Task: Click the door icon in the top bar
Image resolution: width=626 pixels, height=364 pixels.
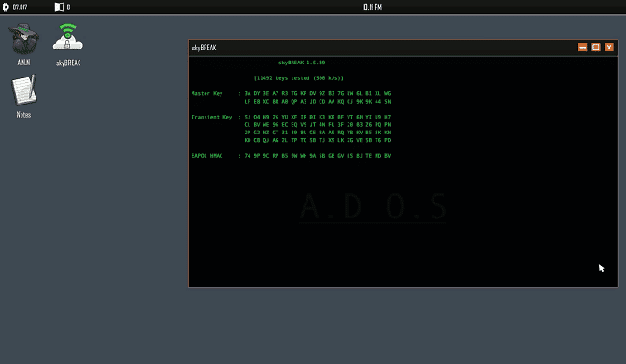Action: pyautogui.click(x=59, y=7)
